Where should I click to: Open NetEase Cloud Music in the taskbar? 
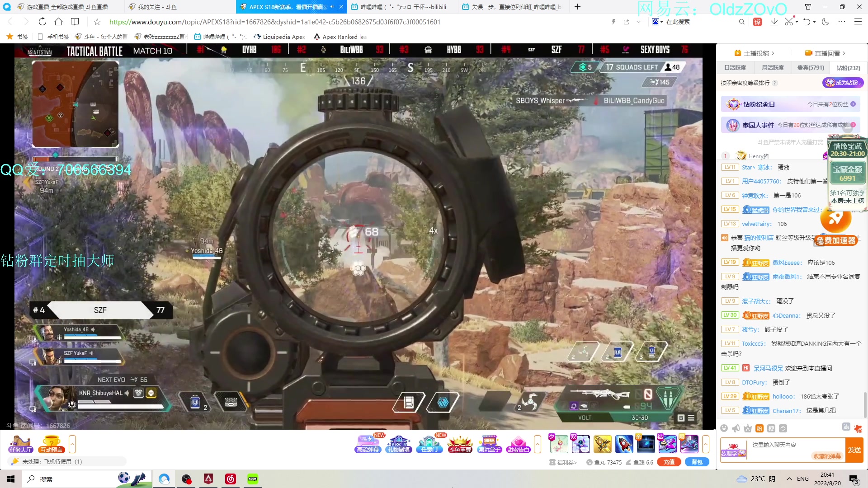click(231, 479)
